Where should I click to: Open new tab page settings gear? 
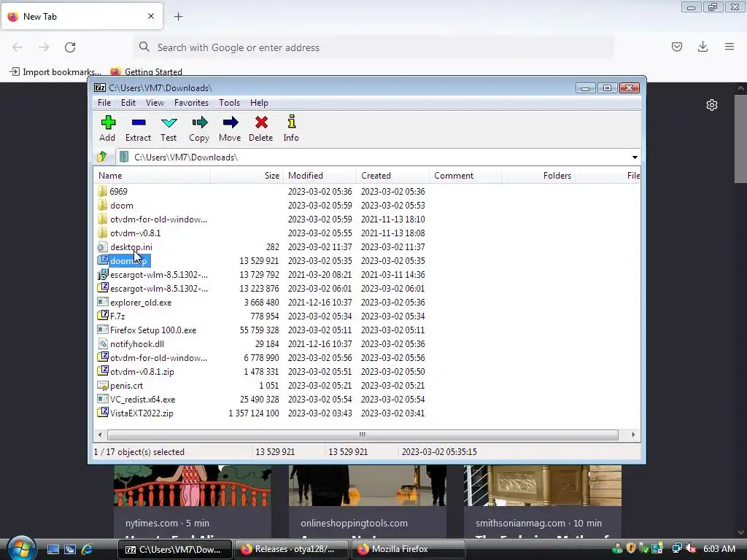[712, 105]
